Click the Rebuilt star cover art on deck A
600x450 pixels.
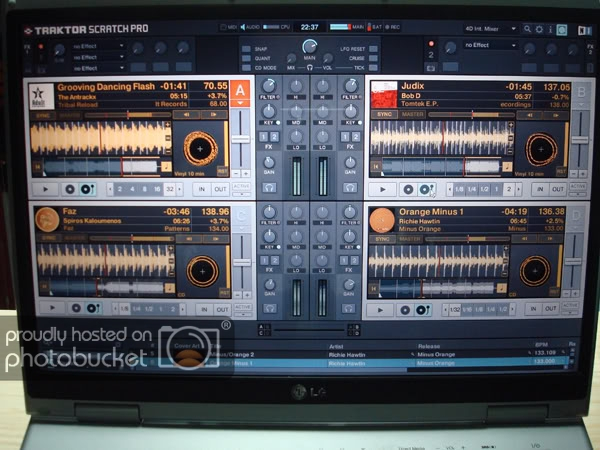(41, 96)
